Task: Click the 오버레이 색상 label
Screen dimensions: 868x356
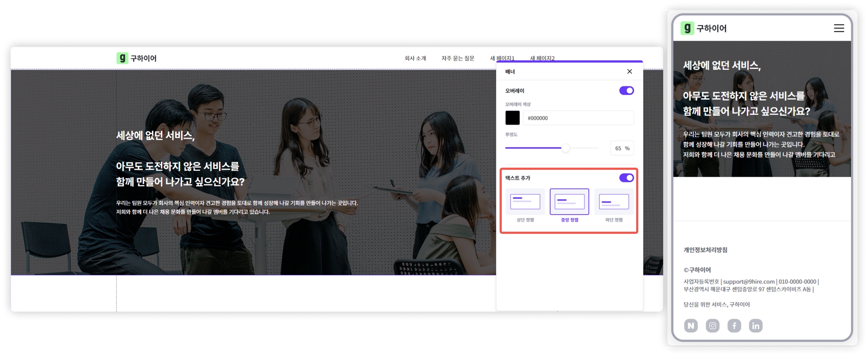Action: (518, 104)
